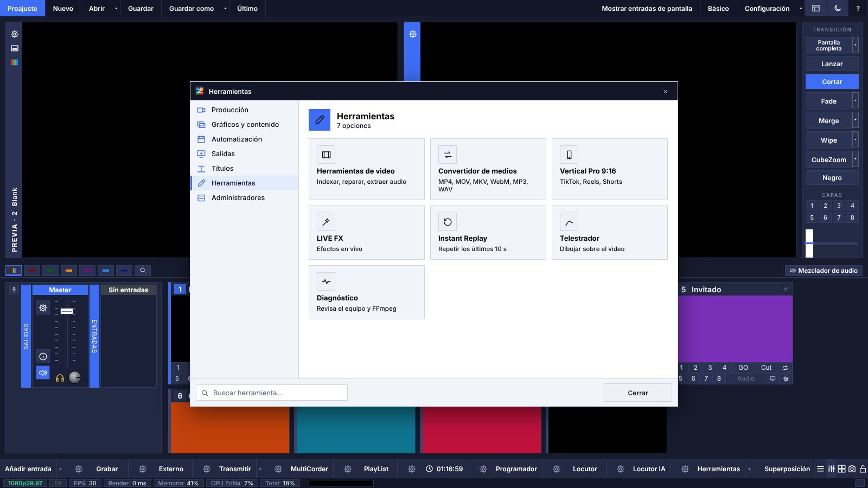Click the Buscar herramienta search field
The image size is (868, 488).
coord(272,393)
